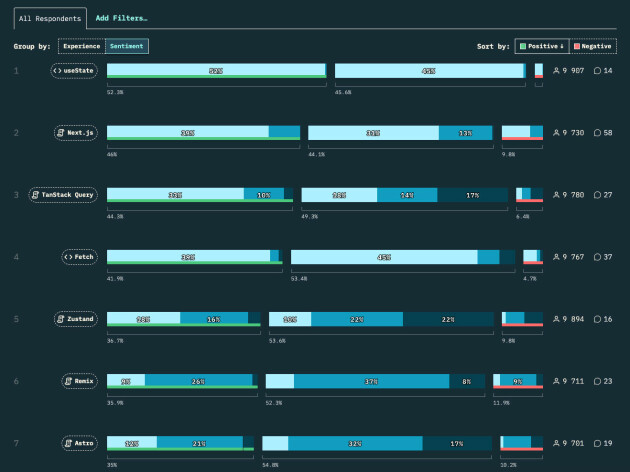630x472 pixels.
Task: Click the 9 711 respondent count for Remix
Action: (573, 381)
